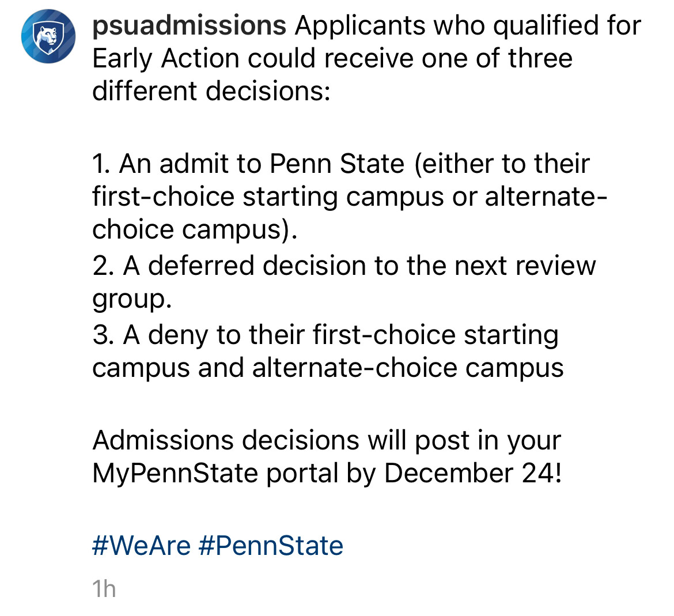Tap the Nittany Lion shield avatar
Screen dimensions: 674x616
click(x=48, y=36)
